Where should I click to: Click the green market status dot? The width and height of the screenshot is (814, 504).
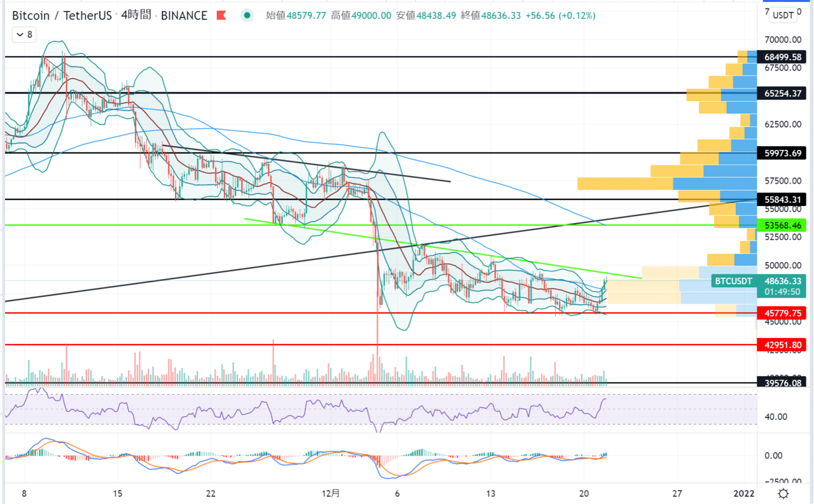pos(247,15)
